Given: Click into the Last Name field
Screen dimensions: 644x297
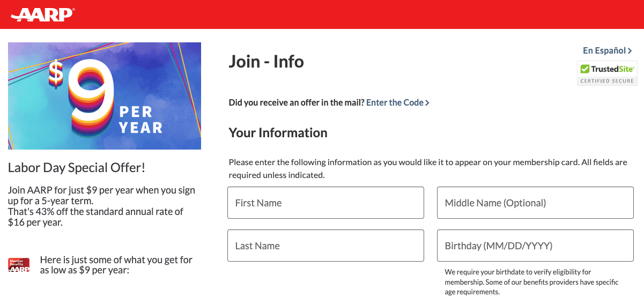Looking at the screenshot, I should (325, 246).
